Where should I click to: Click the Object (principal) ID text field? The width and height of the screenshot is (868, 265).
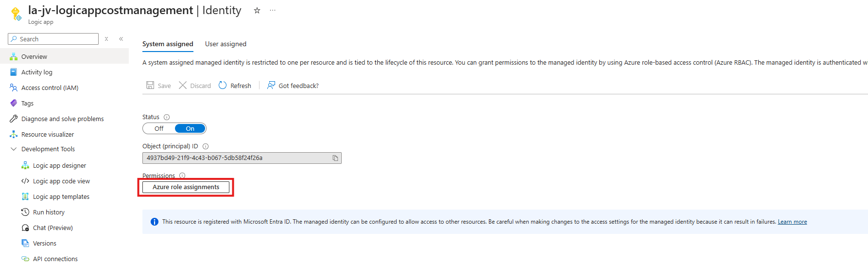[242, 158]
